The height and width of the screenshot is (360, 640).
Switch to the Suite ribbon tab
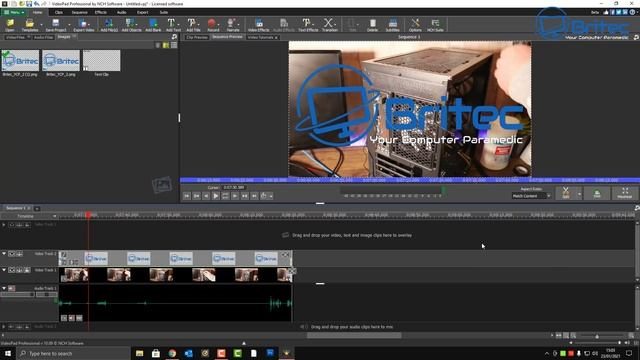(163, 12)
